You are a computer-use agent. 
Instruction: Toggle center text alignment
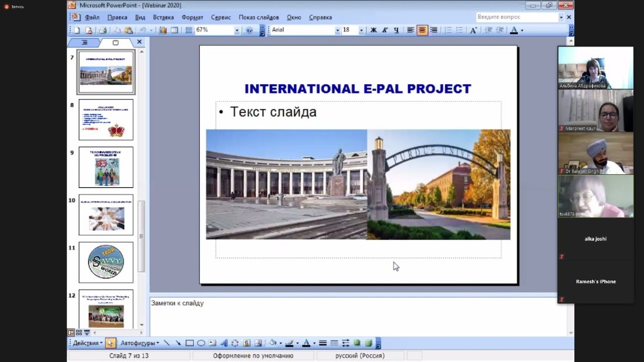(x=422, y=30)
